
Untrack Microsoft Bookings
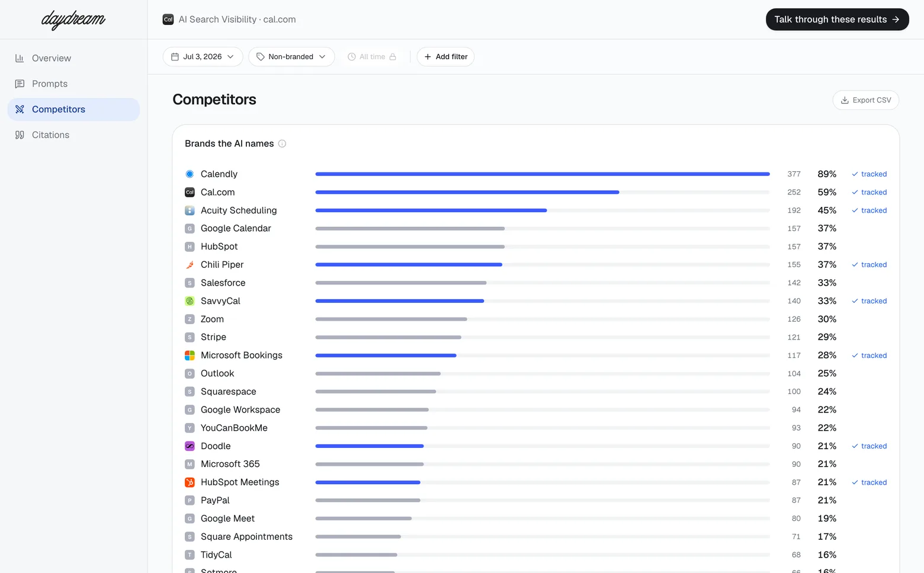coord(869,356)
